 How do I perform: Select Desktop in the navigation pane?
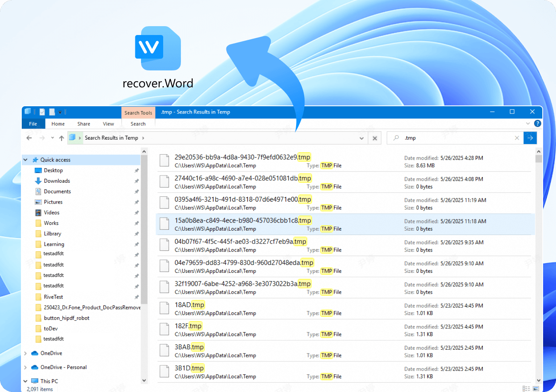(x=53, y=170)
